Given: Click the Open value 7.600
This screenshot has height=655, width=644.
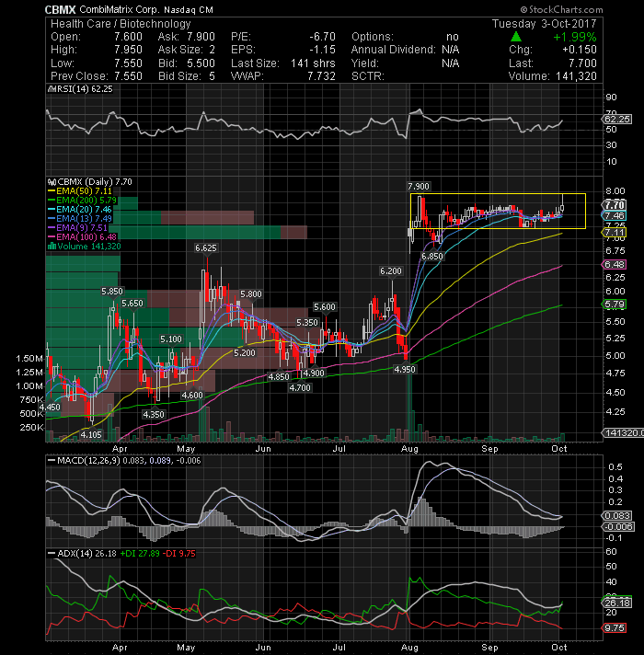Looking at the screenshot, I should pyautogui.click(x=128, y=37).
